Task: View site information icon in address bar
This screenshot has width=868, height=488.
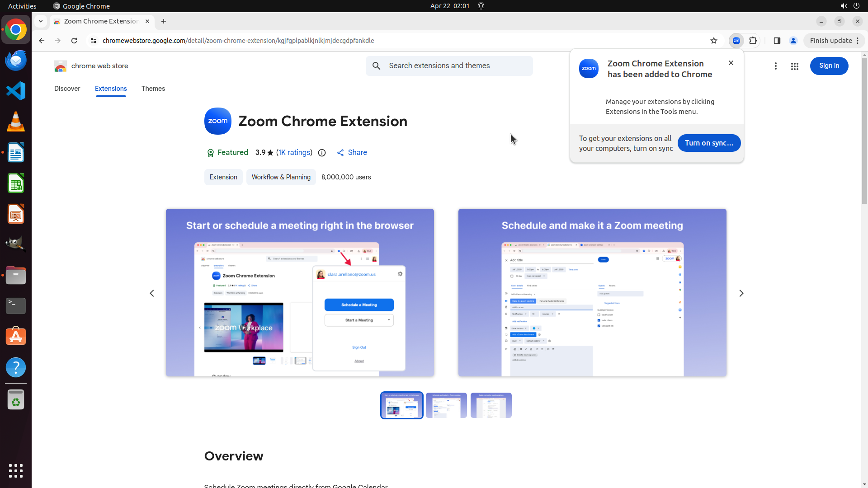Action: (x=94, y=41)
